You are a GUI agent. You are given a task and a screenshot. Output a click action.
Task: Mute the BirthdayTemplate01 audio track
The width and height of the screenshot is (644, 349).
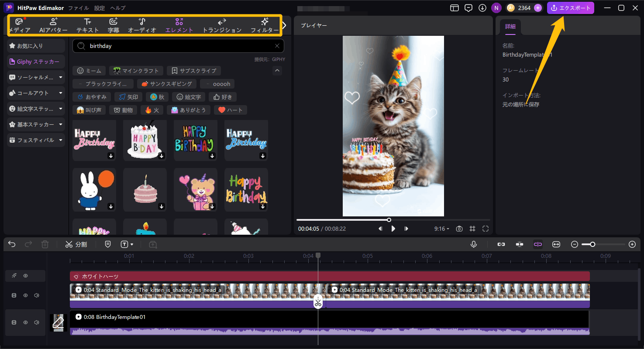click(37, 322)
